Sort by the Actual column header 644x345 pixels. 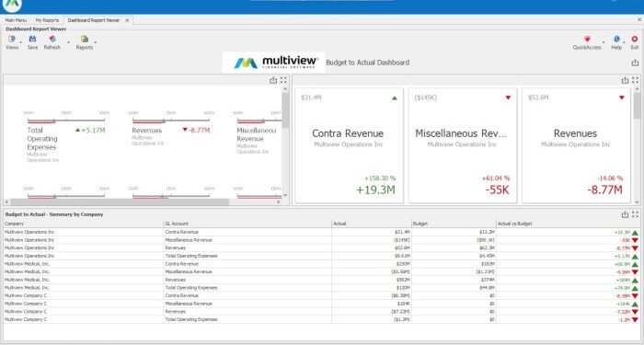[372, 224]
